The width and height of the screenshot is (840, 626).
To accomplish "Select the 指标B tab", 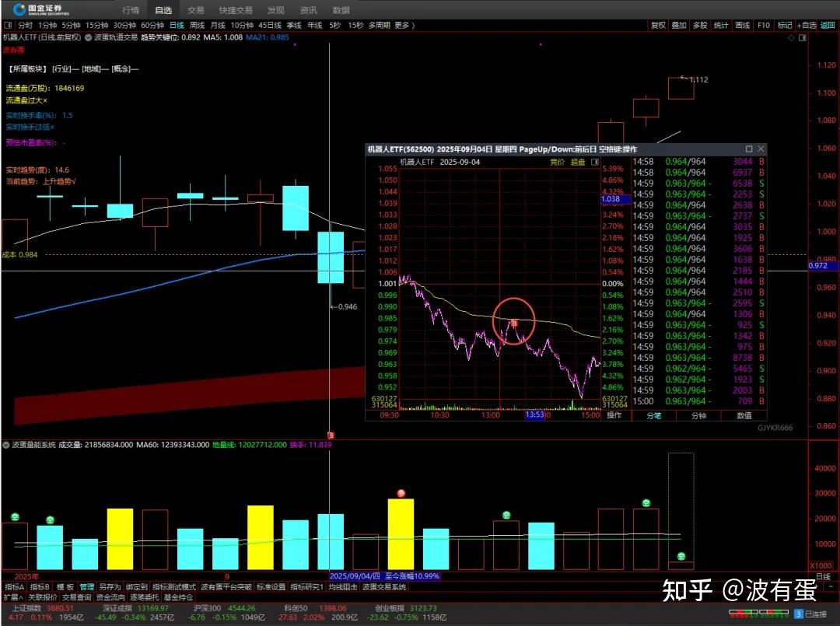I will coord(40,587).
